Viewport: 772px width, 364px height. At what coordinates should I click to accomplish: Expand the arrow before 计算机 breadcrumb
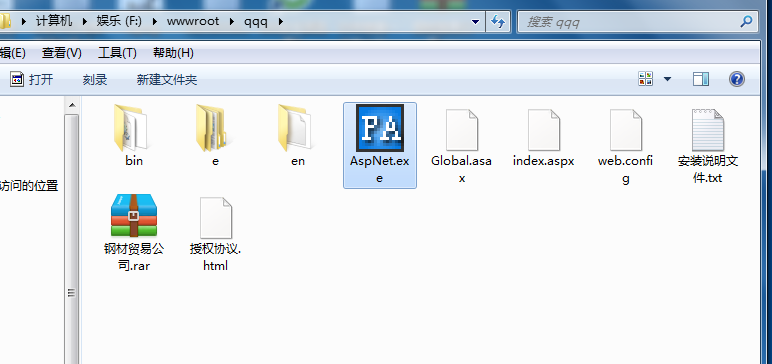point(24,21)
